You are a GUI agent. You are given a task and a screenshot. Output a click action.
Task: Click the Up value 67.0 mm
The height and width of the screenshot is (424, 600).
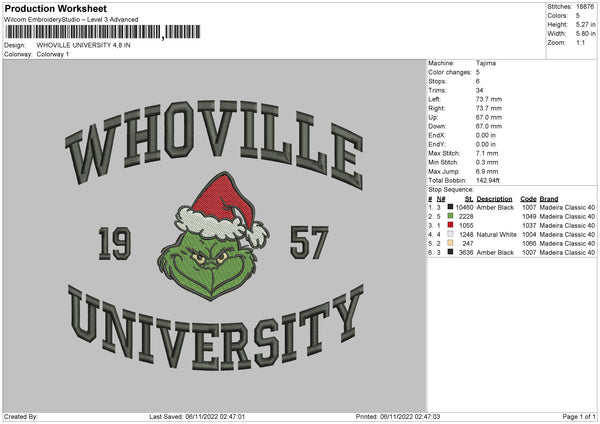tap(489, 117)
